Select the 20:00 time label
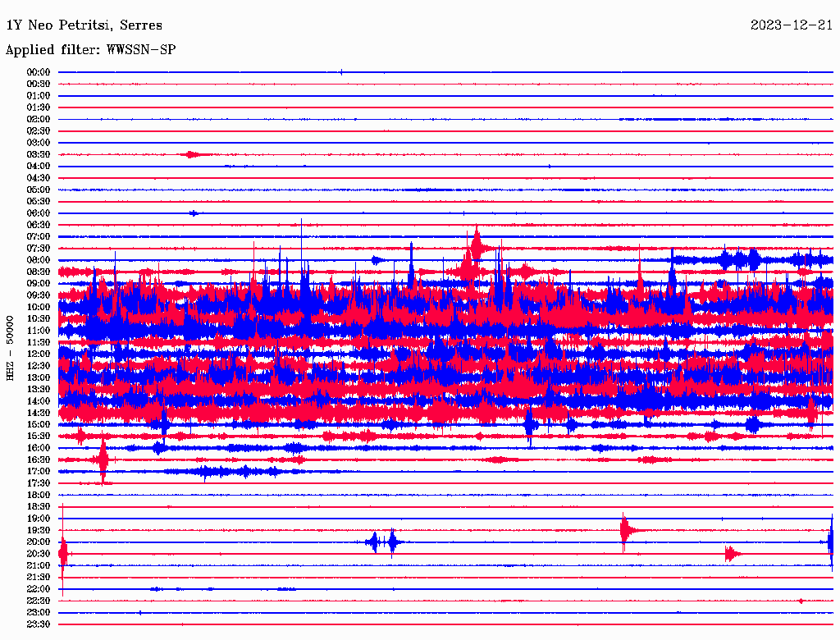Image resolution: width=840 pixels, height=640 pixels. pos(39,542)
